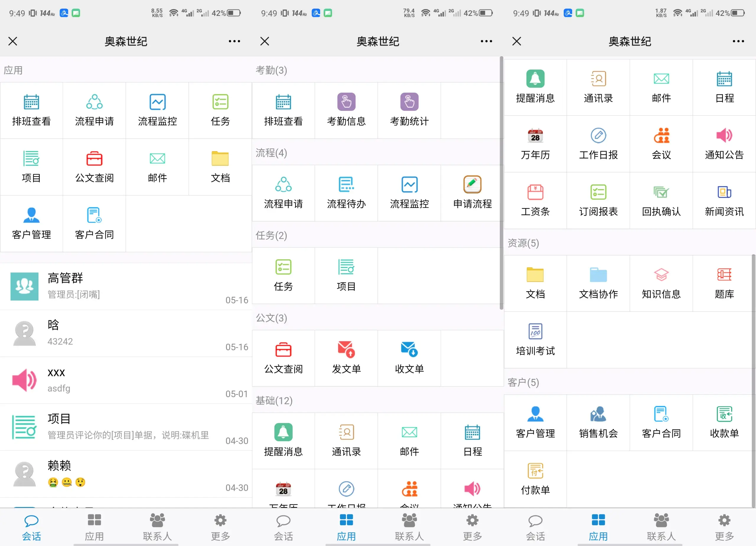Open 通讯录 under the 基础(12) section
Viewport: 756px width, 546px height.
point(346,441)
